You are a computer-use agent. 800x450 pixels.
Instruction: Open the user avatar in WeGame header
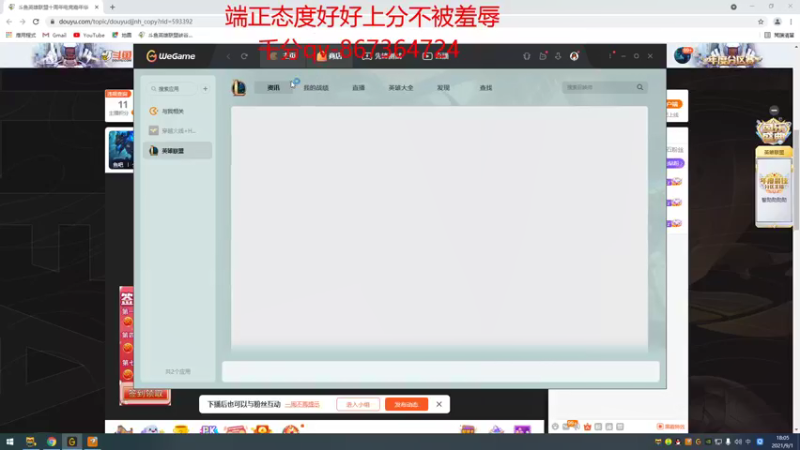(x=574, y=56)
